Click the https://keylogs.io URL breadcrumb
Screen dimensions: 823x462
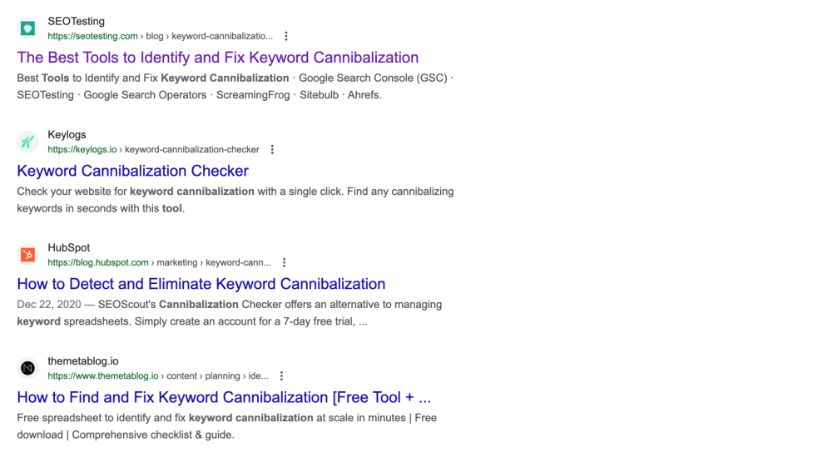(x=82, y=150)
